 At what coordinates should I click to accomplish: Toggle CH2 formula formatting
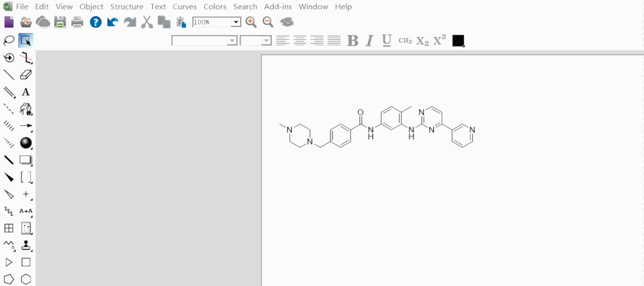405,41
